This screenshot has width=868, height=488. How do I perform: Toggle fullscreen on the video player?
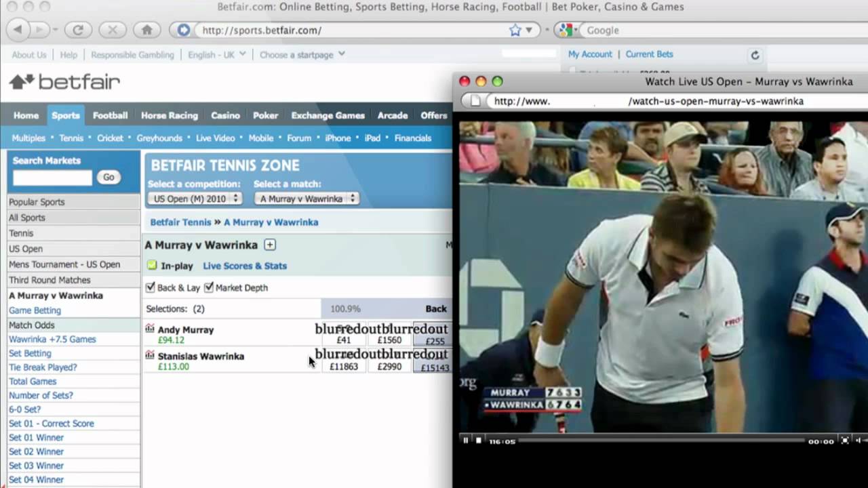coord(845,441)
